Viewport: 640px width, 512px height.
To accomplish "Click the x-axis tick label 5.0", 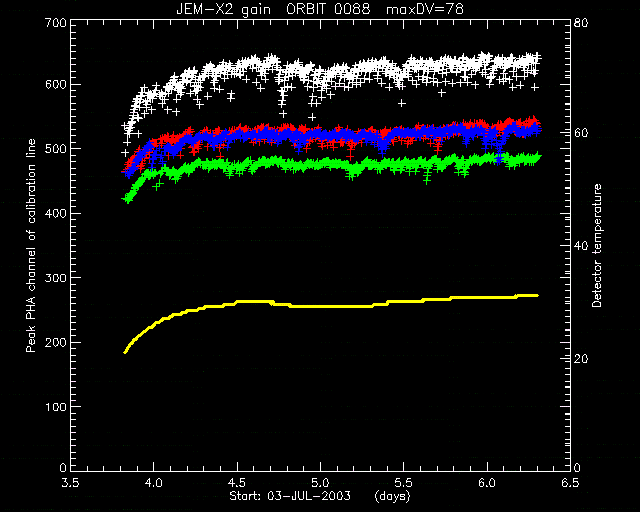I will pyautogui.click(x=320, y=483).
